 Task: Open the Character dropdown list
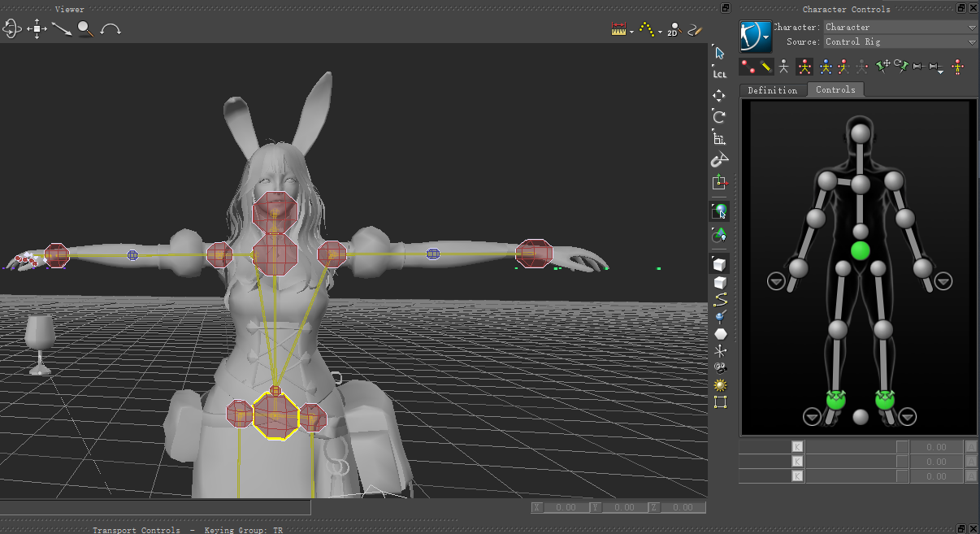(x=900, y=27)
